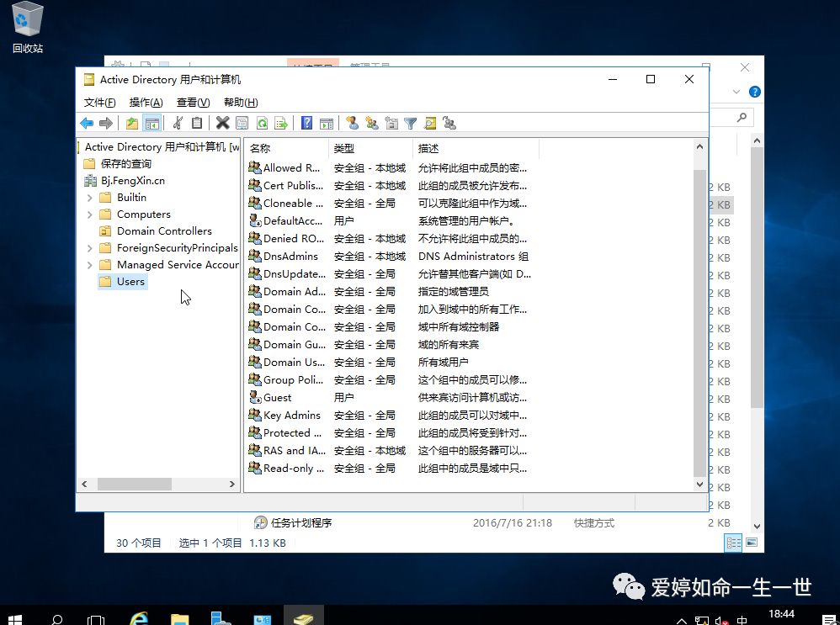The height and width of the screenshot is (625, 840).
Task: Sort by 描述 column header
Action: pos(476,148)
